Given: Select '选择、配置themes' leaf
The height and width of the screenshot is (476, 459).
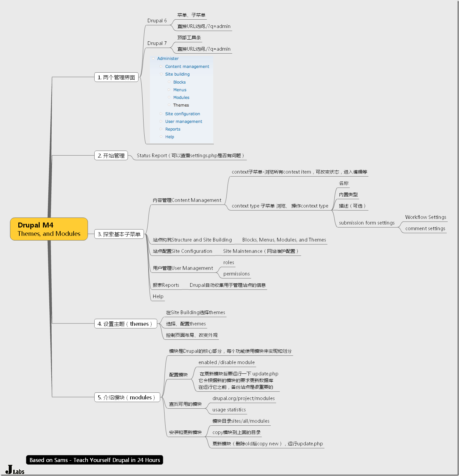Looking at the screenshot, I should tap(186, 324).
